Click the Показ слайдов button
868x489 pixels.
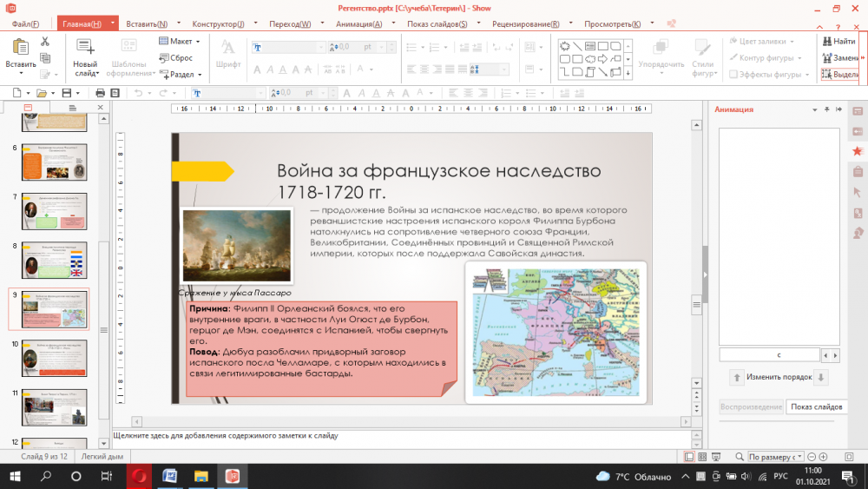click(815, 406)
